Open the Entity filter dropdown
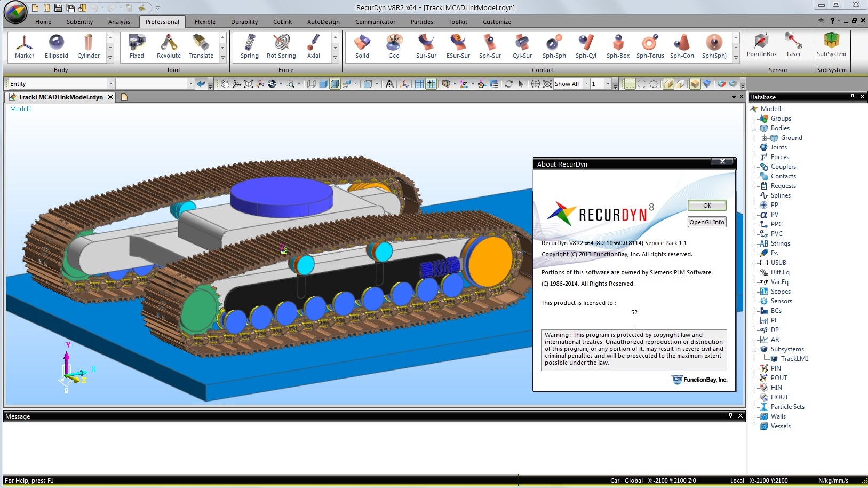Image resolution: width=868 pixels, height=488 pixels. (x=111, y=84)
